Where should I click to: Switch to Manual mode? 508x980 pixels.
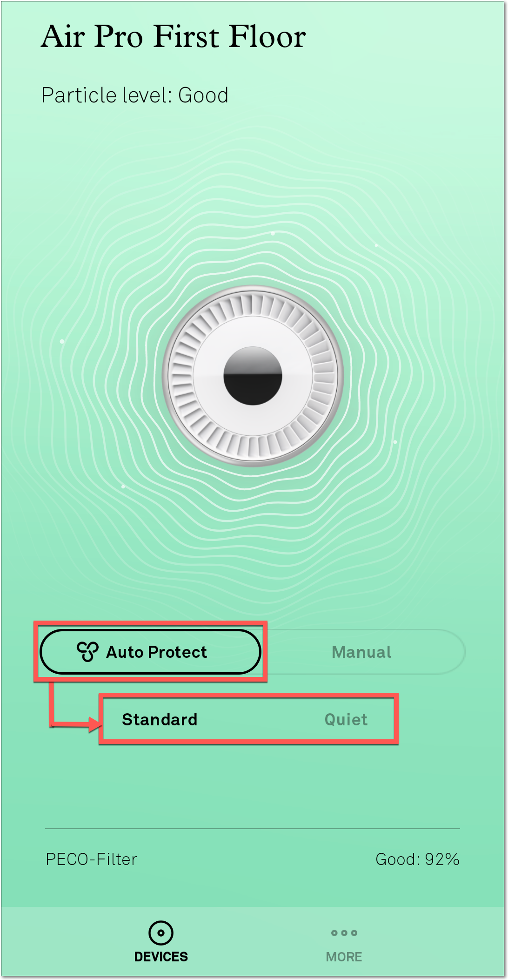(x=361, y=652)
